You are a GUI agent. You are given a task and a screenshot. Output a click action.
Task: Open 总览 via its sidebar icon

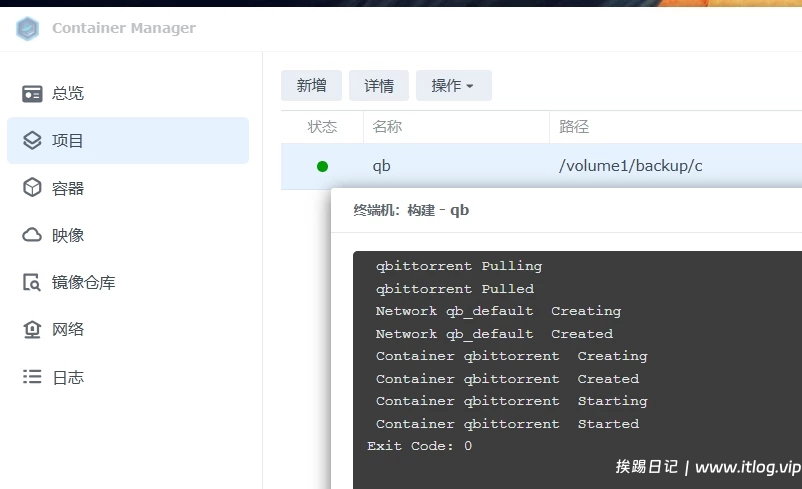pos(32,93)
